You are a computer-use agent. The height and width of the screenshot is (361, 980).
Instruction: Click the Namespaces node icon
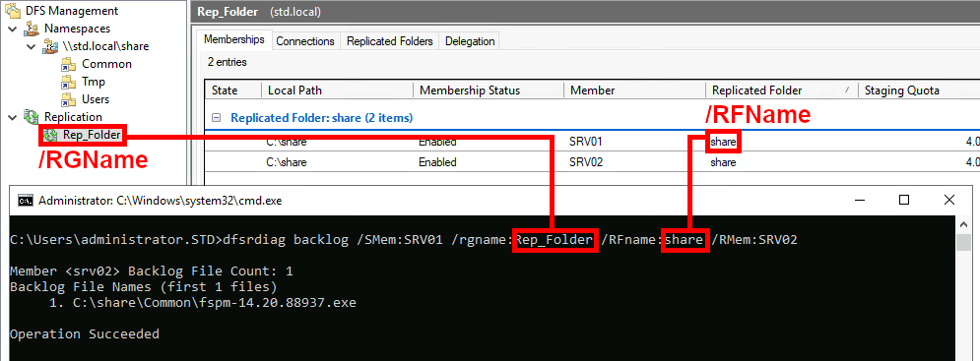pyautogui.click(x=31, y=29)
